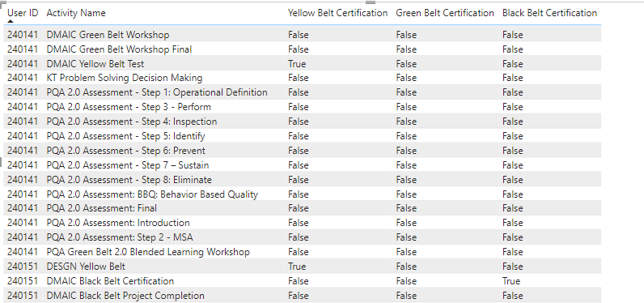The width and height of the screenshot is (644, 303).
Task: Click User ID 240151 in Black Belt Project Completion row
Action: 22,296
